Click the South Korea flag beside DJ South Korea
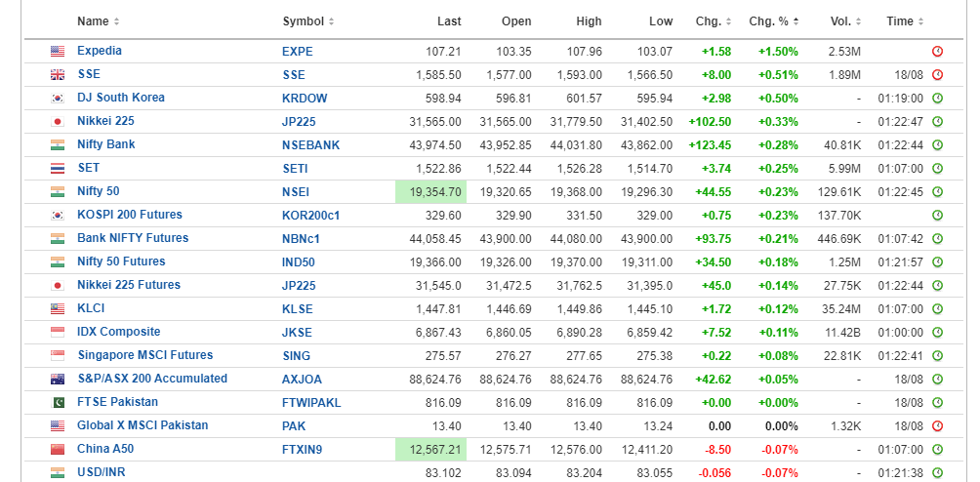 tap(58, 99)
